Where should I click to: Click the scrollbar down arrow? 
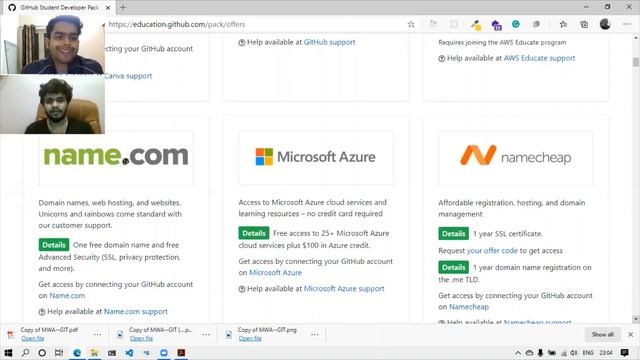[x=636, y=319]
